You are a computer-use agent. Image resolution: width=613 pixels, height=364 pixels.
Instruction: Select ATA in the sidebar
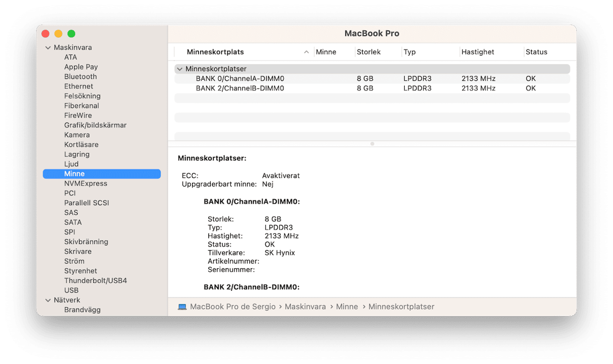(71, 57)
